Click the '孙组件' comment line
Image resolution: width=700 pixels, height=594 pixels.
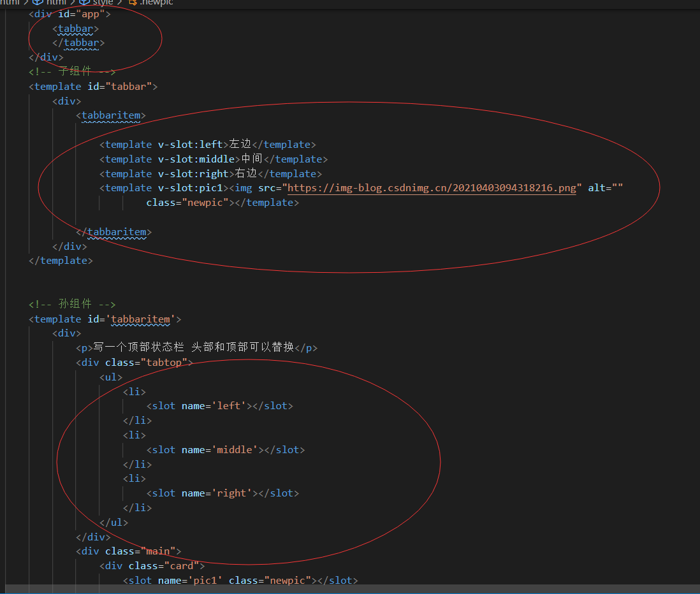pyautogui.click(x=72, y=305)
